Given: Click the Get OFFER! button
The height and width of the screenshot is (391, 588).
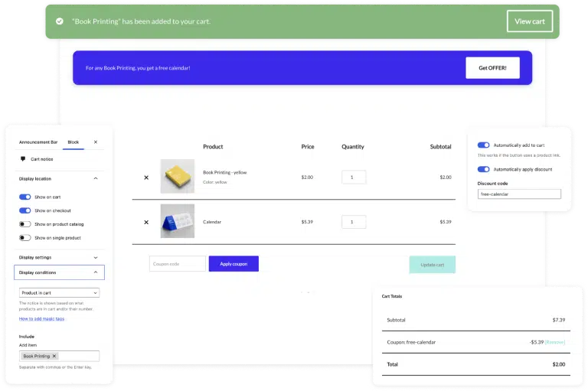Looking at the screenshot, I should click(x=492, y=68).
